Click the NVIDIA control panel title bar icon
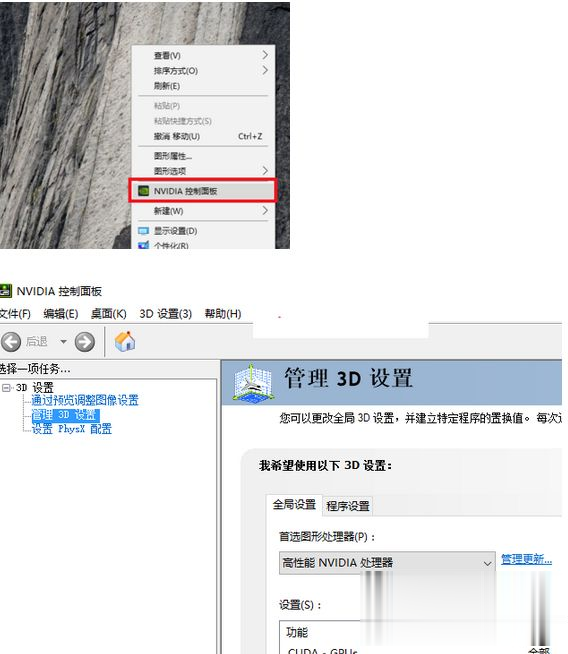Screen dimensions: 568x654 pyautogui.click(x=5, y=291)
